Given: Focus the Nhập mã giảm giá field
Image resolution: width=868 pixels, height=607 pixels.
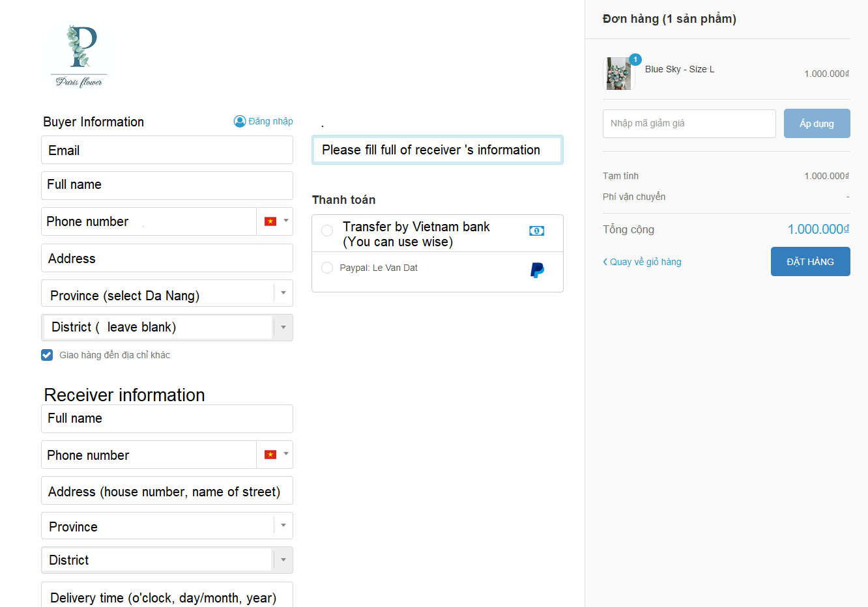Looking at the screenshot, I should click(x=689, y=124).
